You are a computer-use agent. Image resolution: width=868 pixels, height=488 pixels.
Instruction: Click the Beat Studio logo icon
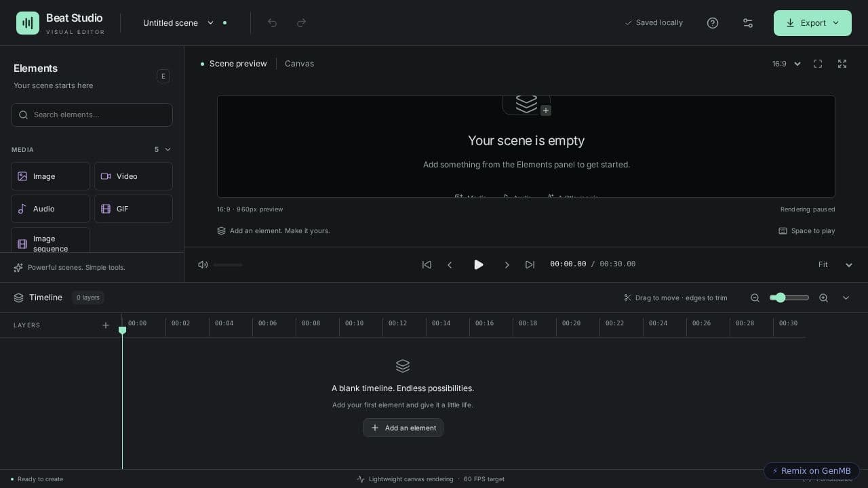[x=28, y=23]
